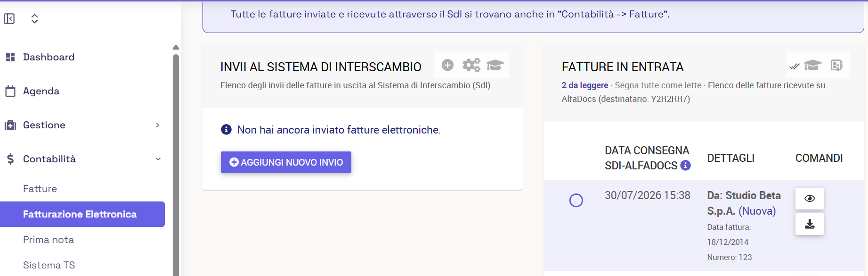Click the plus icon in Invii header
868x276 pixels.
(x=447, y=65)
